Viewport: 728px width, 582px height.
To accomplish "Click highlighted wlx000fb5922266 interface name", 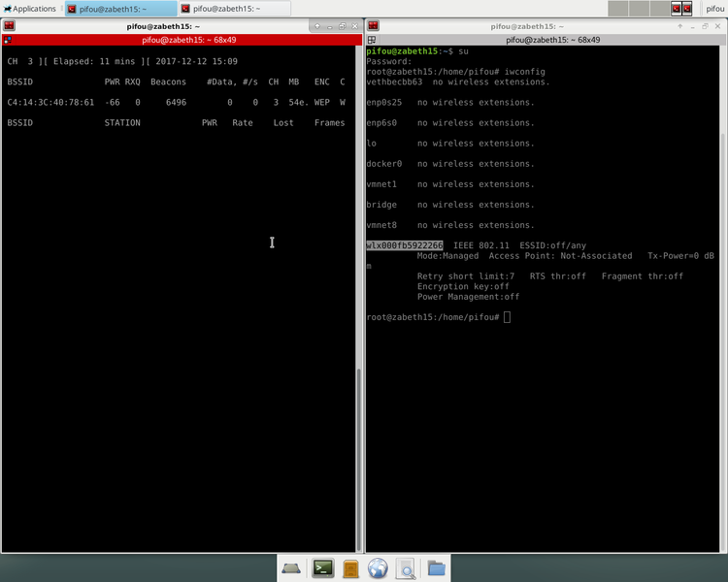I will 405,245.
